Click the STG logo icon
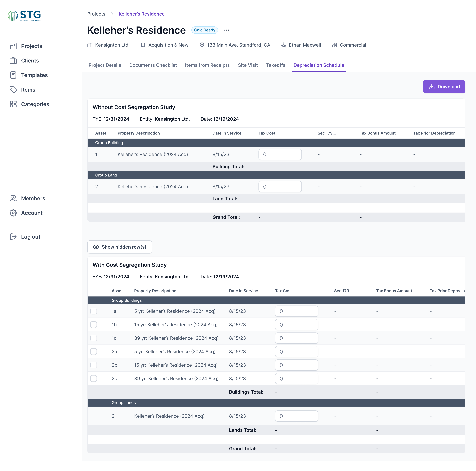This screenshot has width=476, height=471. tap(13, 16)
